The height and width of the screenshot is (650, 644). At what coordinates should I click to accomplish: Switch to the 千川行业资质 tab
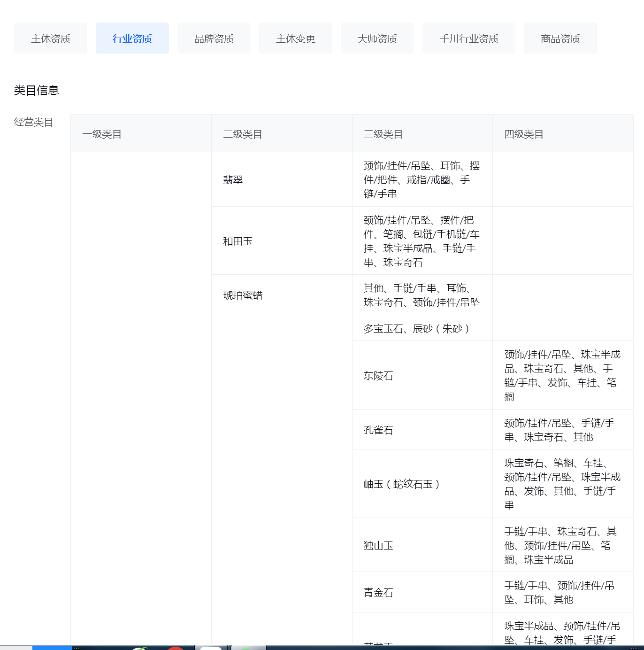tap(469, 39)
